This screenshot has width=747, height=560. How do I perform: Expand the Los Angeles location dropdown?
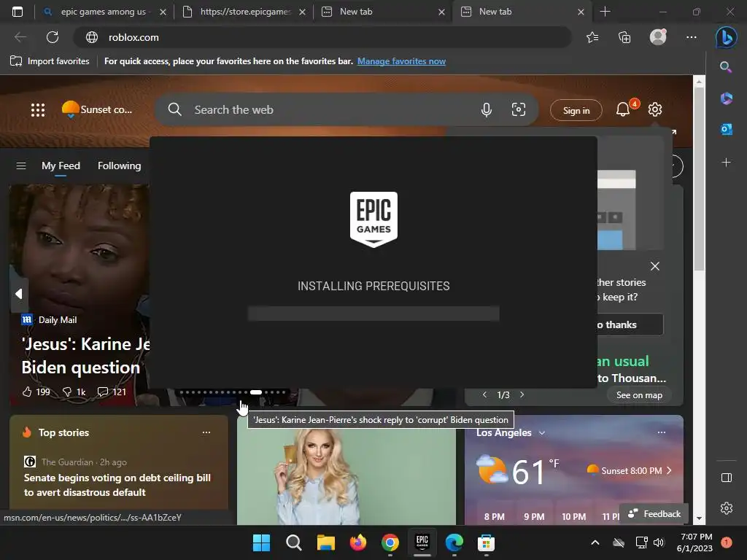(542, 433)
